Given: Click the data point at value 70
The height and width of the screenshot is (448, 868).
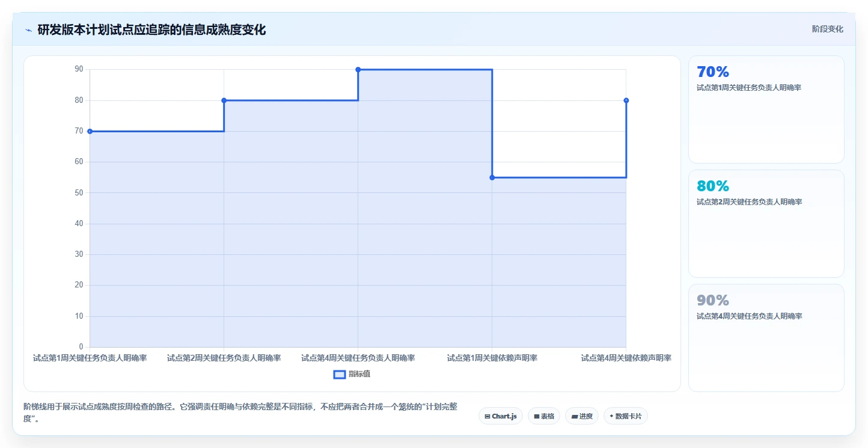Looking at the screenshot, I should [90, 131].
